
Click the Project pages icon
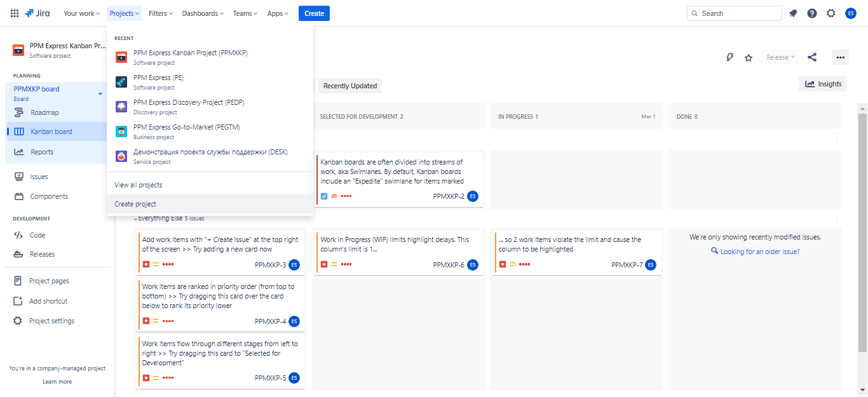pos(18,281)
